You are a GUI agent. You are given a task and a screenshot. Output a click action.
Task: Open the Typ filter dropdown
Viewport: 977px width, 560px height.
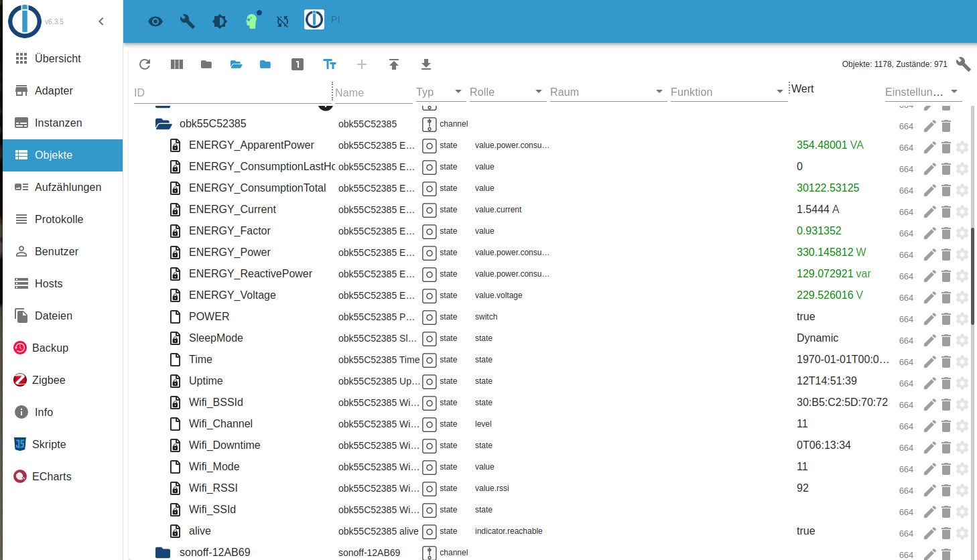point(440,92)
